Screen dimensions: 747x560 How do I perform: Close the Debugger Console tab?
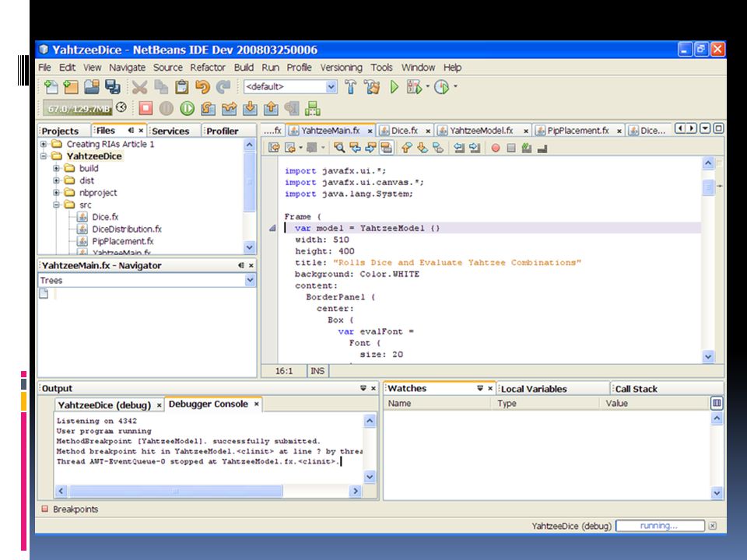(x=256, y=404)
